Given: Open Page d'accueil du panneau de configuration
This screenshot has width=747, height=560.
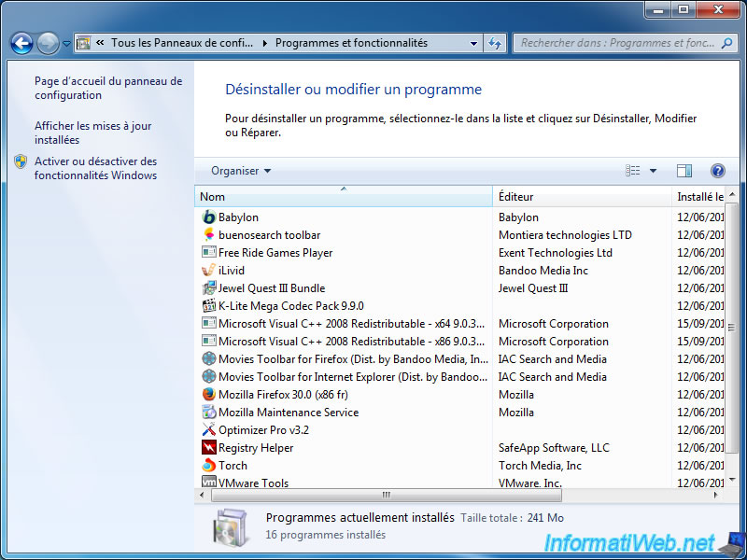Looking at the screenshot, I should (108, 88).
